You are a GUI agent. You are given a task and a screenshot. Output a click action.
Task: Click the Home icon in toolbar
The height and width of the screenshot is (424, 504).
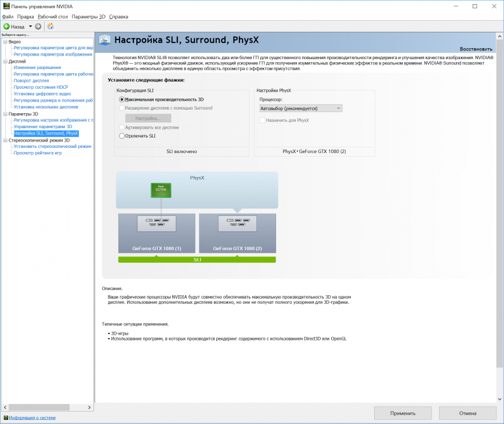[50, 26]
